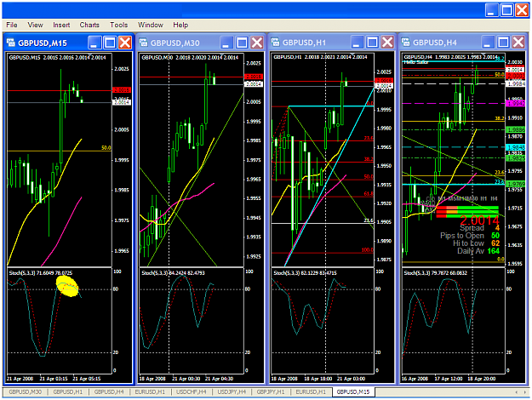Image resolution: width=532 pixels, height=400 pixels.
Task: Click the green 1.9886 price tag in H4
Action: tap(515, 129)
